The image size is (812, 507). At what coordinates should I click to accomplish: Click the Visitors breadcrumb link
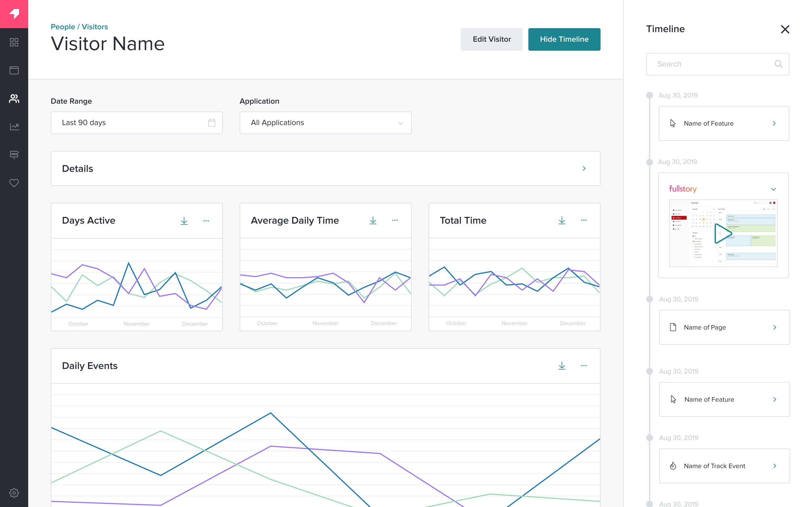[95, 27]
